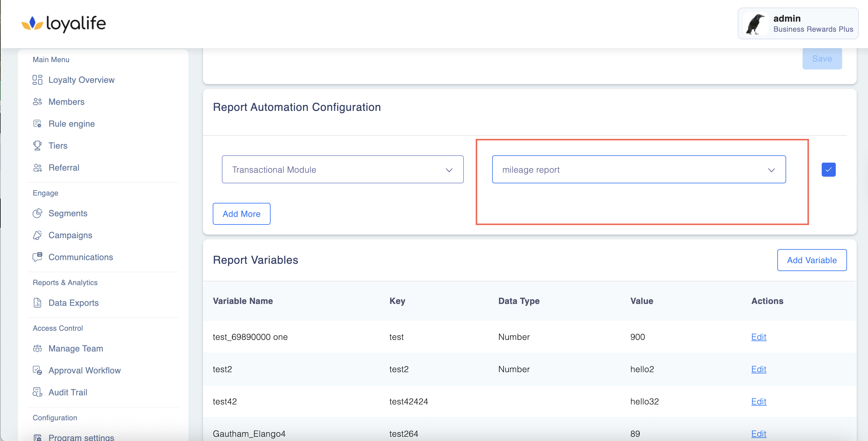Open the Transactional Module dropdown
The height and width of the screenshot is (441, 868).
[342, 170]
